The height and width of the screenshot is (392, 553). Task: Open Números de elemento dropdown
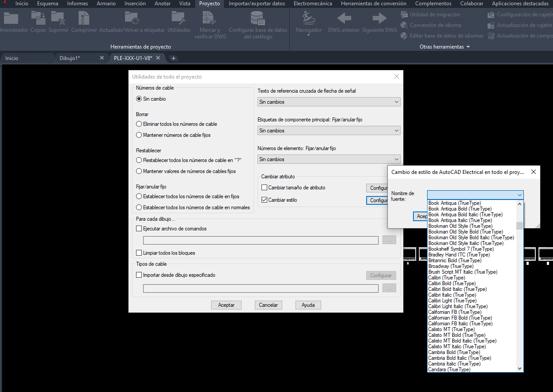click(x=329, y=159)
